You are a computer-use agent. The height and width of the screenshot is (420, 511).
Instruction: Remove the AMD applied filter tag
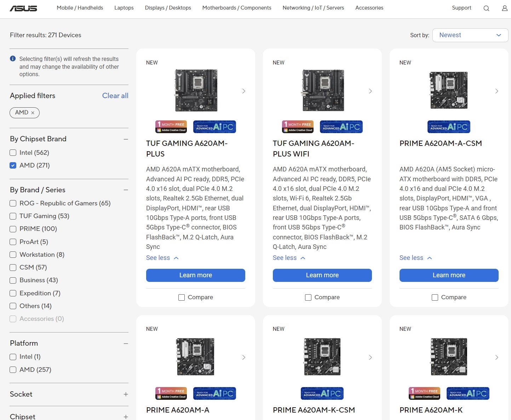[x=33, y=113]
